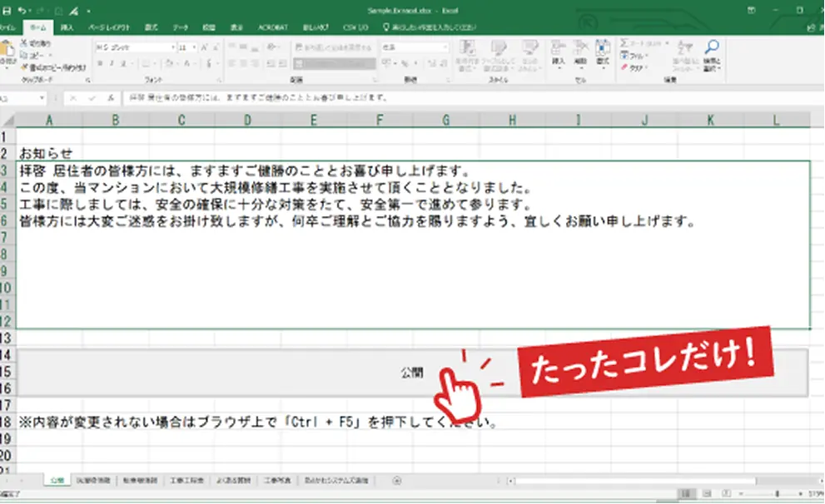
Task: Click the Undo arrow icon
Action: point(22,9)
